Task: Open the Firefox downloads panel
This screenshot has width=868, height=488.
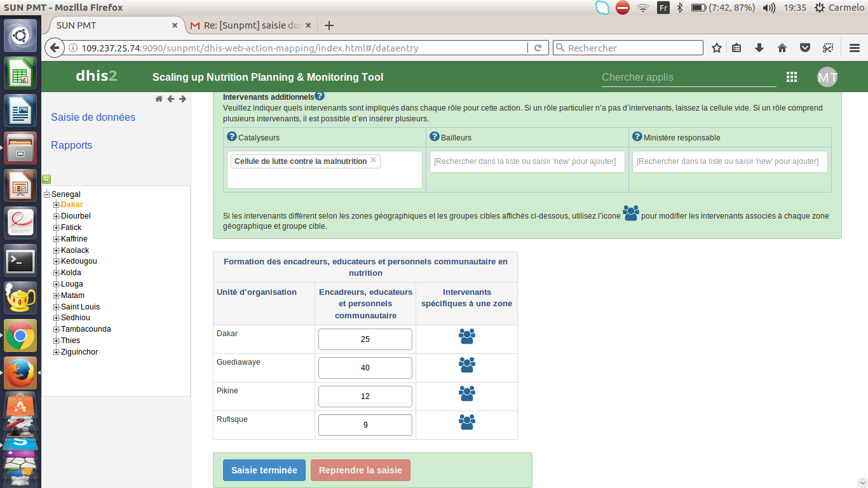Action: pos(759,48)
